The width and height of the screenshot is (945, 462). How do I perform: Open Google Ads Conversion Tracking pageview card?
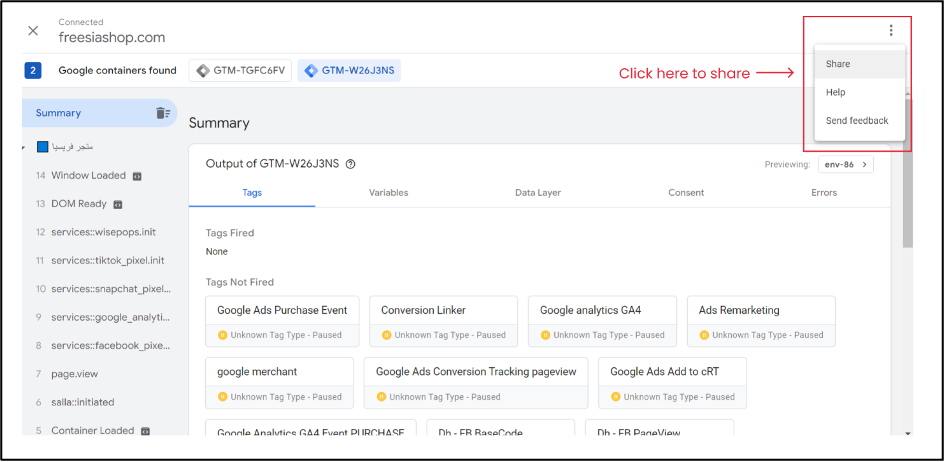click(476, 383)
